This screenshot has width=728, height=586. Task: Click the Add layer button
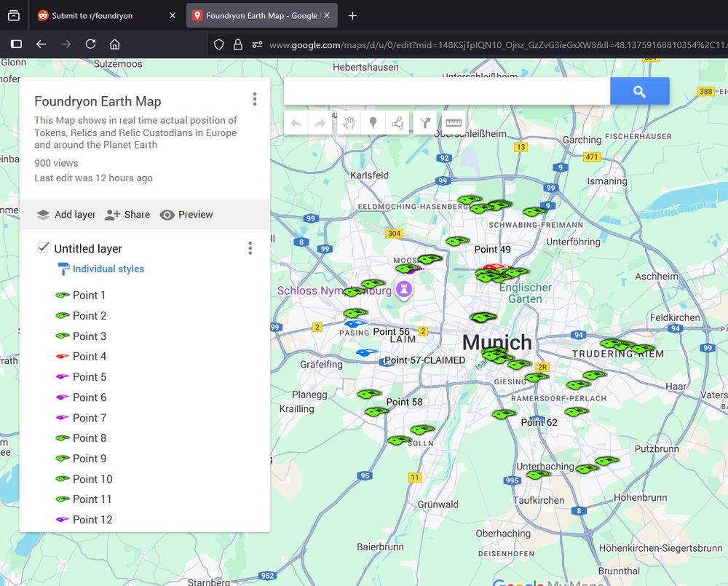66,214
